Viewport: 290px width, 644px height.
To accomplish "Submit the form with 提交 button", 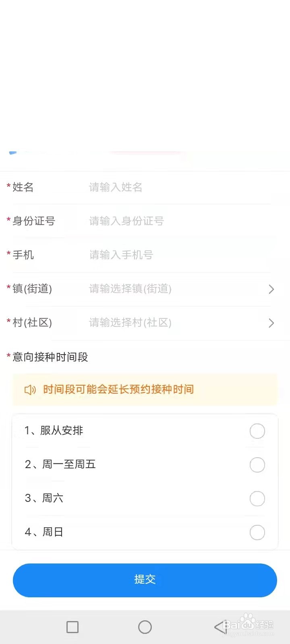I will pos(145,580).
